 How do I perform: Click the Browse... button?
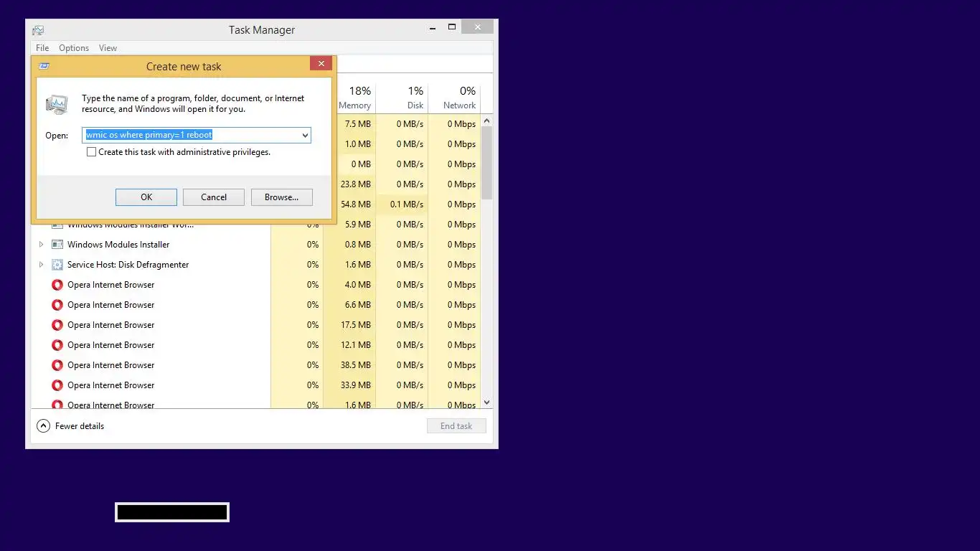coord(281,197)
